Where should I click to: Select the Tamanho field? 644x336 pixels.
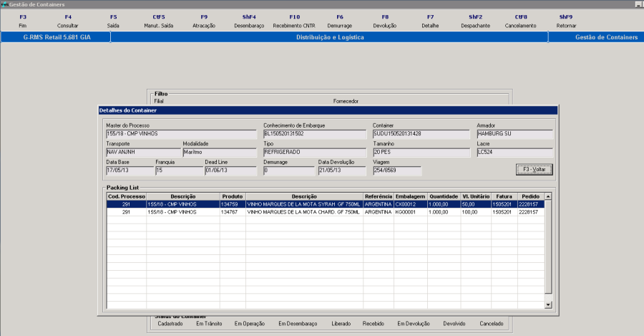point(421,152)
